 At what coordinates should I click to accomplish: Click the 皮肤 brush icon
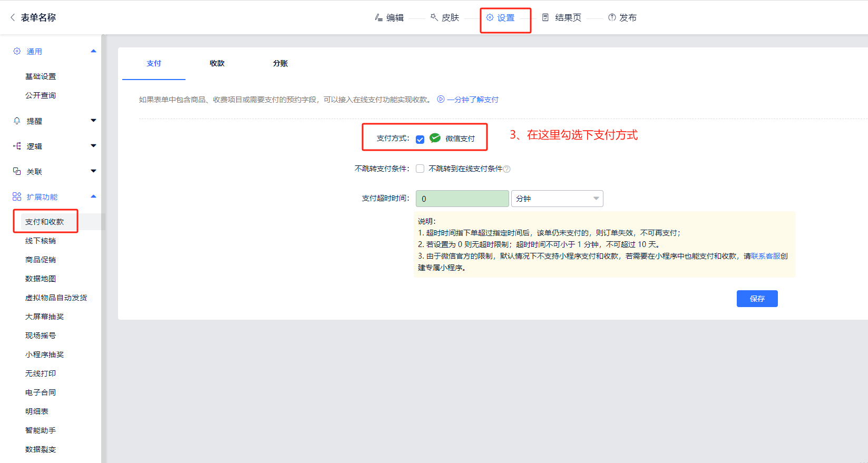(x=434, y=17)
